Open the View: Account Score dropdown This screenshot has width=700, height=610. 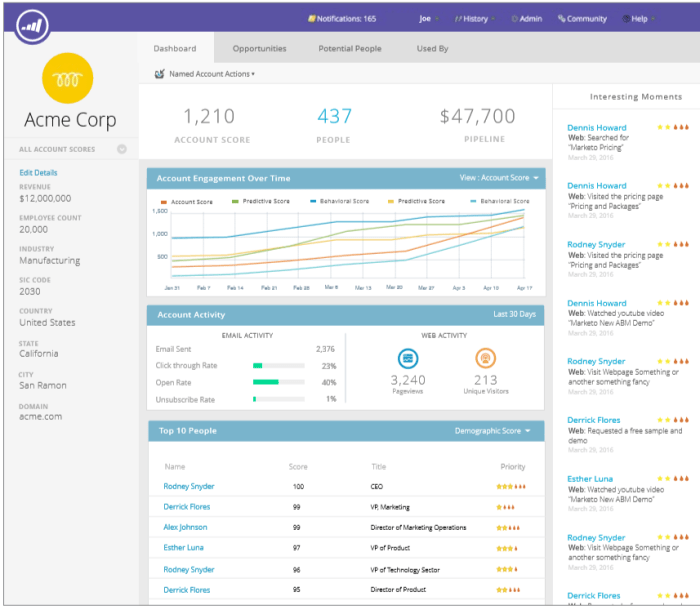(499, 178)
